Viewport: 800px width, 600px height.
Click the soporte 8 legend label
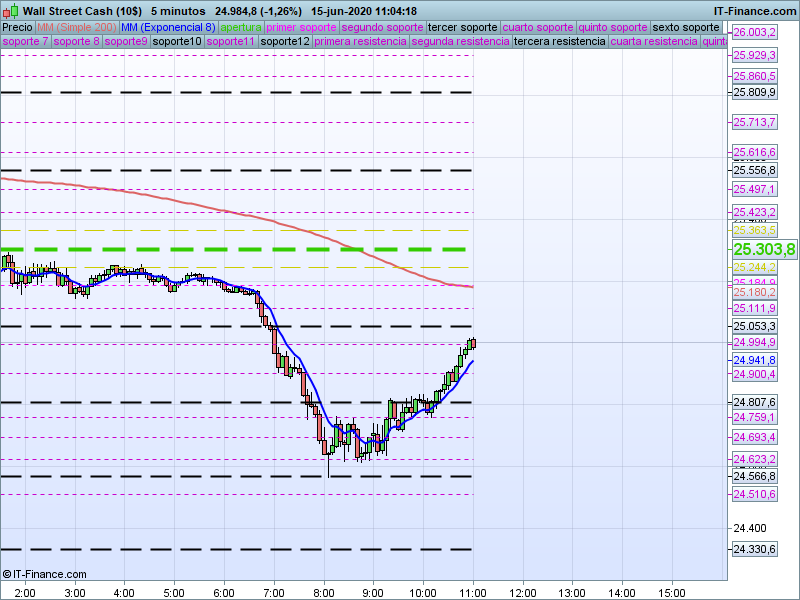77,41
